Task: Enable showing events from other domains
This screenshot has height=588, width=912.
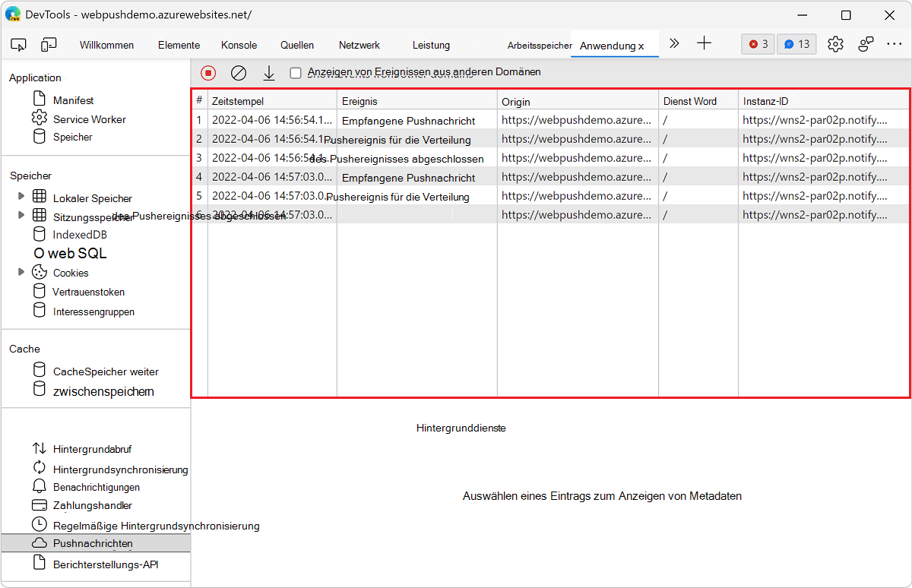Action: (296, 73)
